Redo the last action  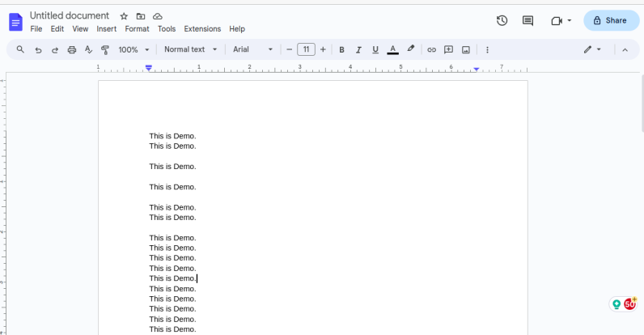(x=55, y=50)
